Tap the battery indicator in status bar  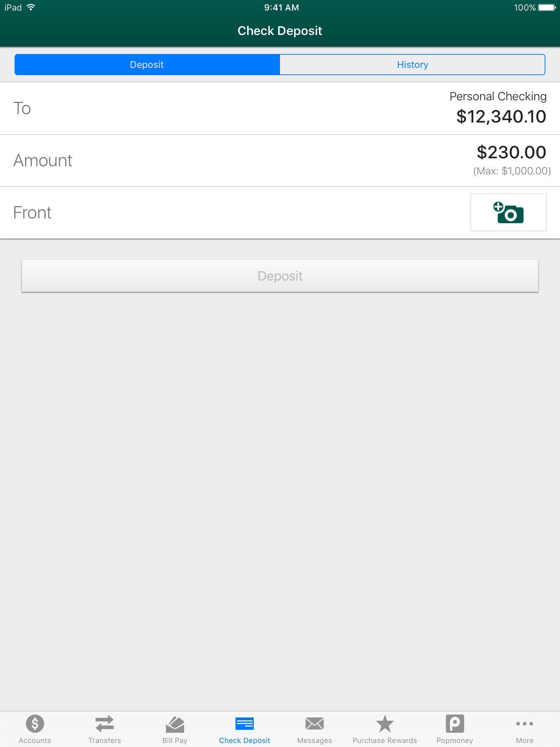click(x=547, y=8)
